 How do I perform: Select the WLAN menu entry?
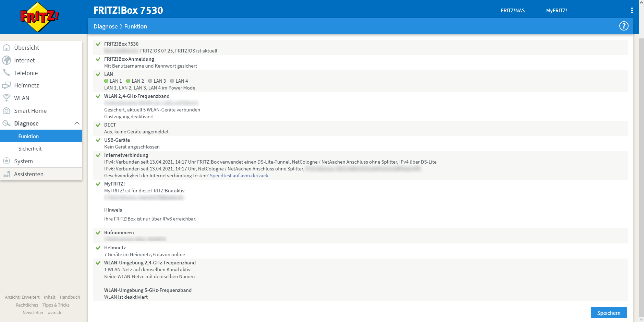click(x=41, y=98)
